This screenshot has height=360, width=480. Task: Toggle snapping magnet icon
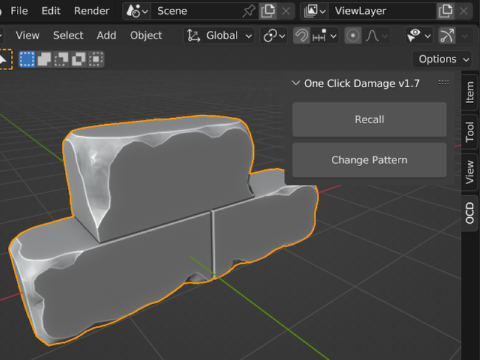click(302, 35)
